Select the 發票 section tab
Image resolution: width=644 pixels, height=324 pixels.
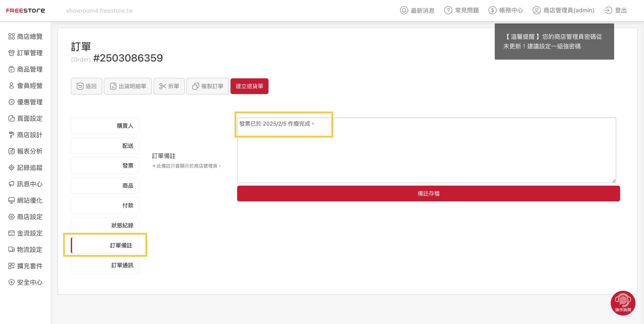(x=105, y=165)
